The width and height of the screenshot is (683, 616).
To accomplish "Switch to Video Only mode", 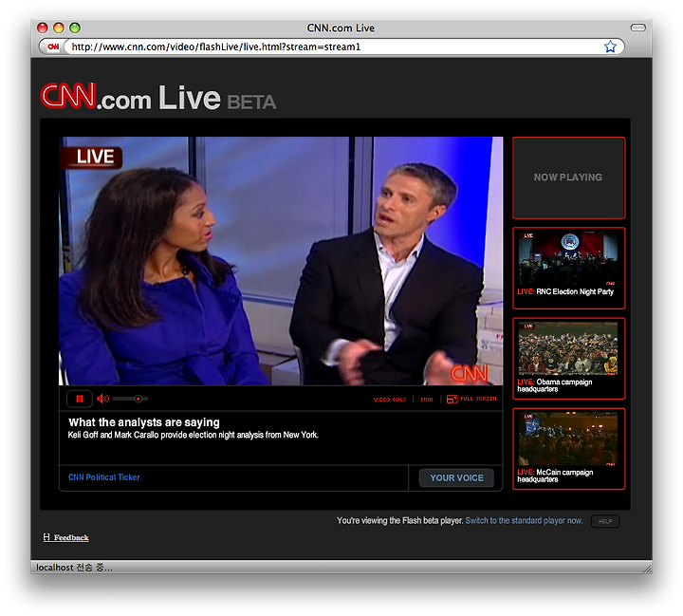I will point(390,399).
